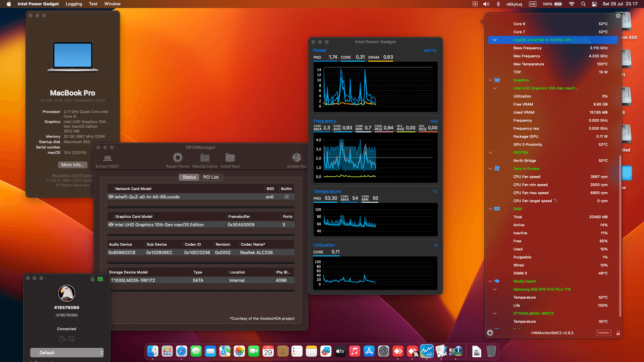Toggle eye icon for Intel UHD Graphics row

tap(111, 225)
